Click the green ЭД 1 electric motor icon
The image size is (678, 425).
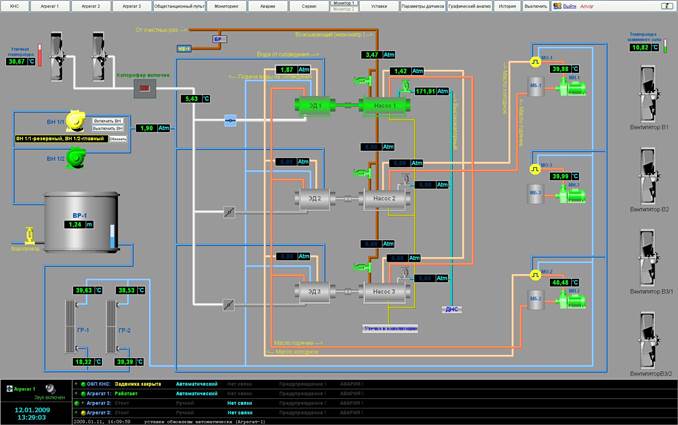[x=313, y=104]
